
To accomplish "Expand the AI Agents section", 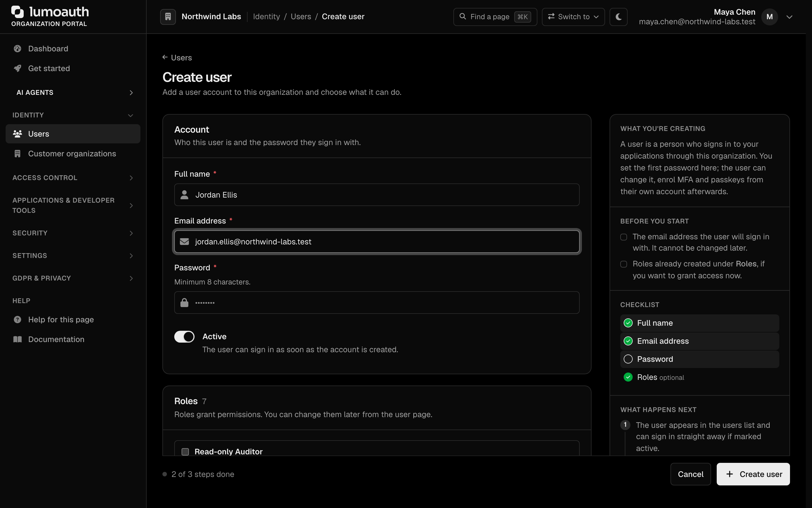I will tap(73, 92).
